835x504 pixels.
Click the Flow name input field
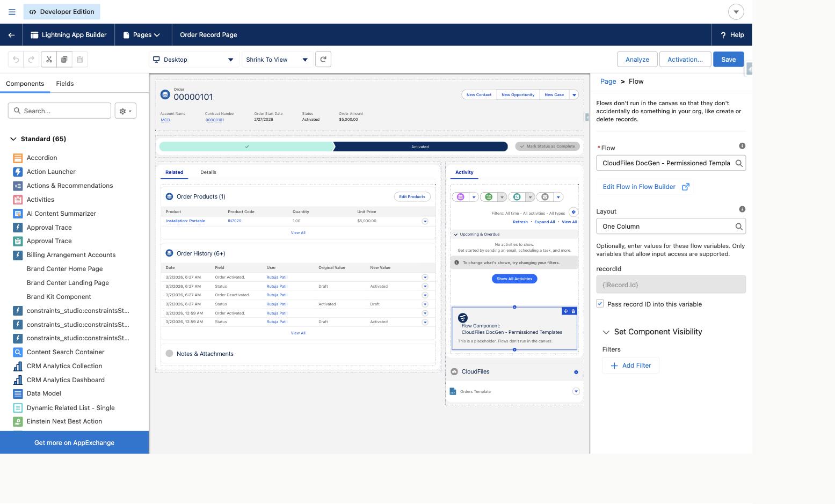pyautogui.click(x=671, y=163)
